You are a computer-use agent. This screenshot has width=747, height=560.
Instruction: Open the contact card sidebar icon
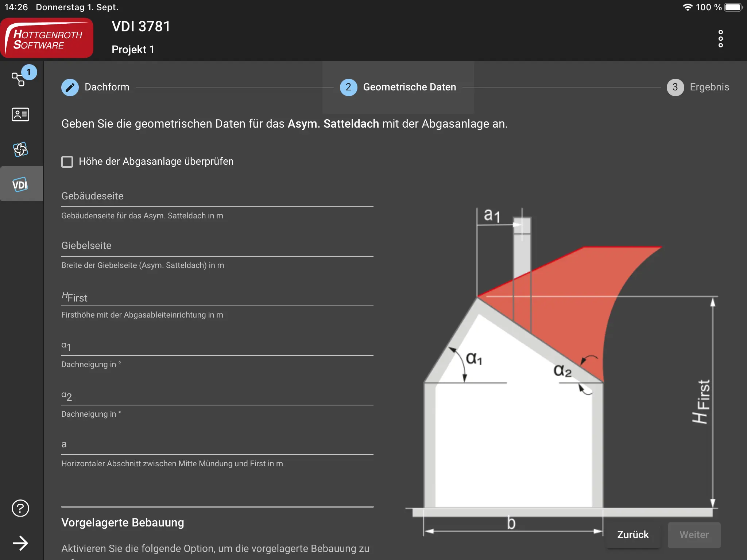click(x=20, y=114)
